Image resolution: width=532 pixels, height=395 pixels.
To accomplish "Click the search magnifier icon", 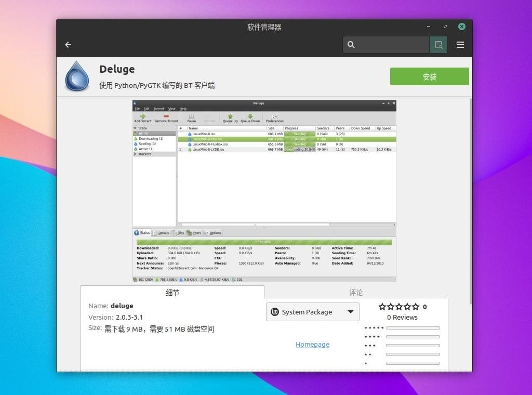I will (351, 45).
